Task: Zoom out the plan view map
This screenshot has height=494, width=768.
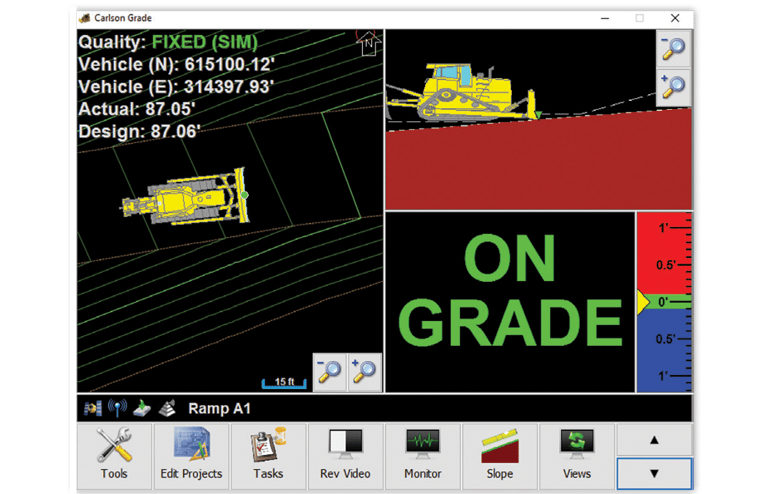Action: coord(330,372)
